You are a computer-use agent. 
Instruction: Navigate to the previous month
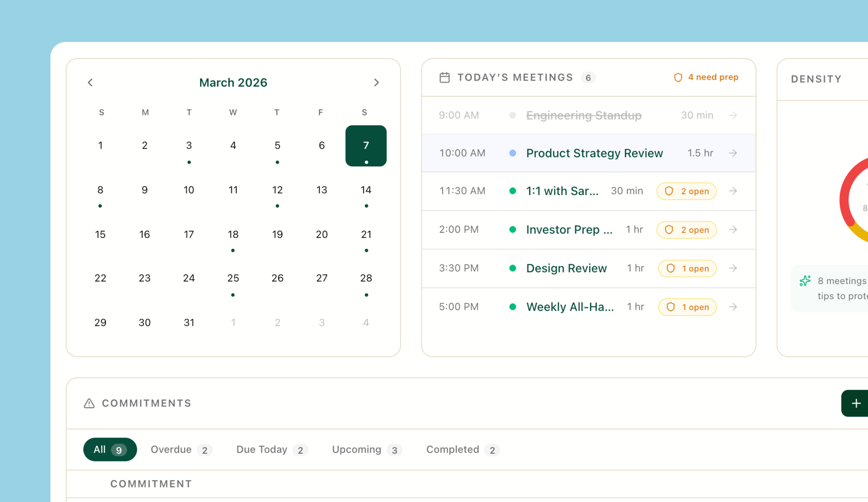tap(90, 82)
